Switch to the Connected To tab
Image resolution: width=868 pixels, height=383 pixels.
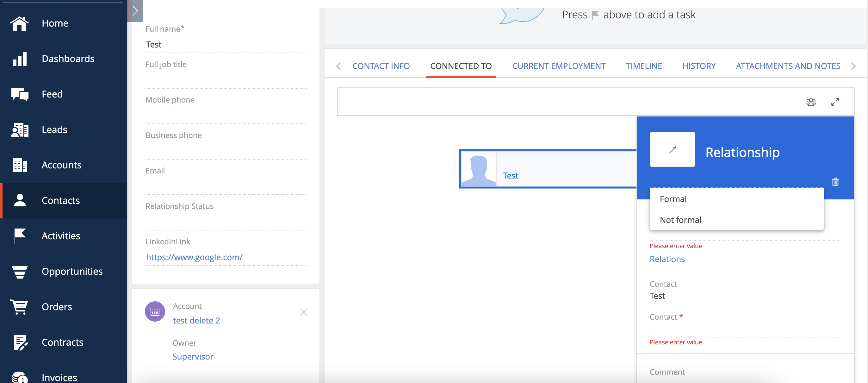(461, 66)
